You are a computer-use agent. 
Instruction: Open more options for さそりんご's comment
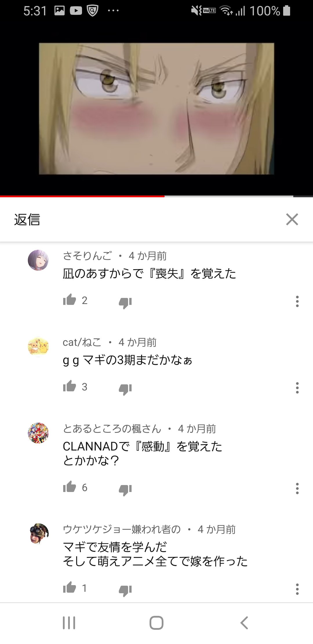click(297, 301)
